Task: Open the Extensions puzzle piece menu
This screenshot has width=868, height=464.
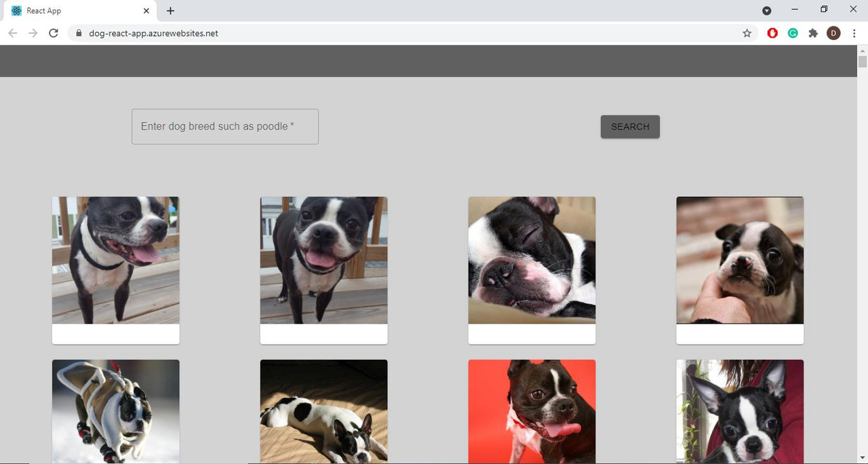Action: point(813,33)
